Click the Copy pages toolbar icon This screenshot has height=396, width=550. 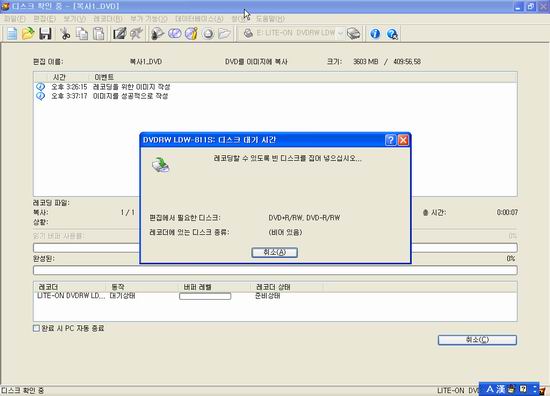pos(82,34)
